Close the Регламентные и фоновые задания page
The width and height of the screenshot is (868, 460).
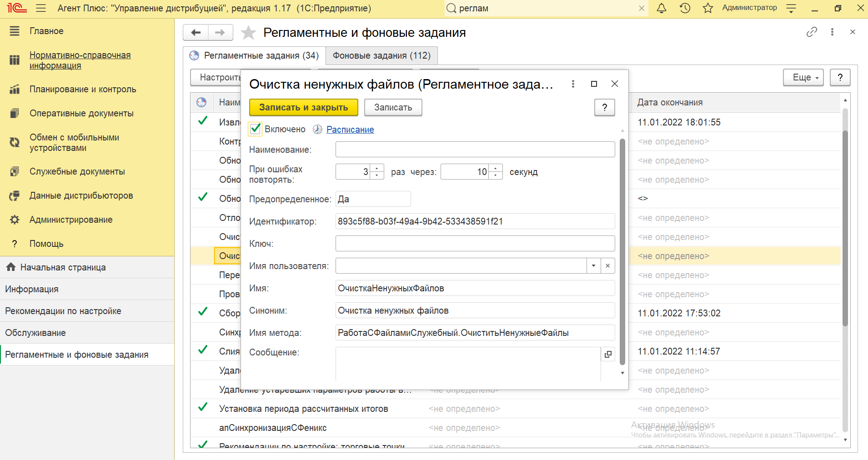click(853, 32)
